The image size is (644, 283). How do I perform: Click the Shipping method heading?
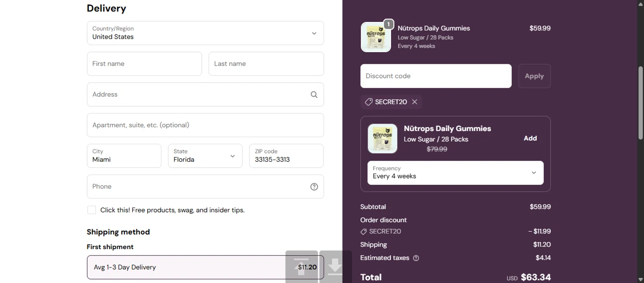point(118,232)
